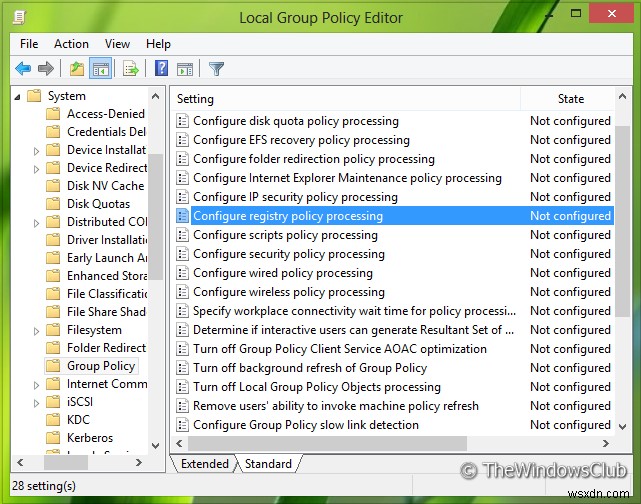Expand the Device Installation tree node
The height and width of the screenshot is (504, 641).
click(36, 151)
